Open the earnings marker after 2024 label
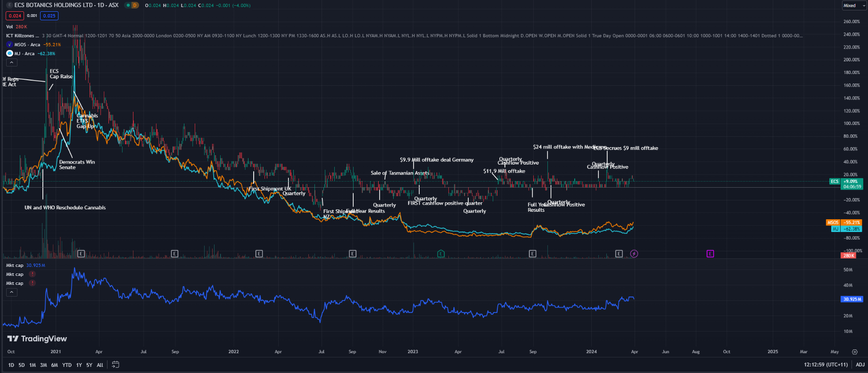Image resolution: width=868 pixels, height=373 pixels. [619, 254]
